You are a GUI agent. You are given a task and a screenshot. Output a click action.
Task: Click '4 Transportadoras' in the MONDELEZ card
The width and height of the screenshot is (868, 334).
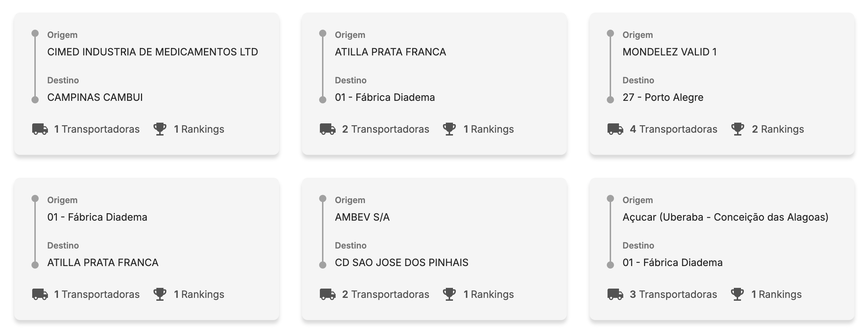[673, 129]
